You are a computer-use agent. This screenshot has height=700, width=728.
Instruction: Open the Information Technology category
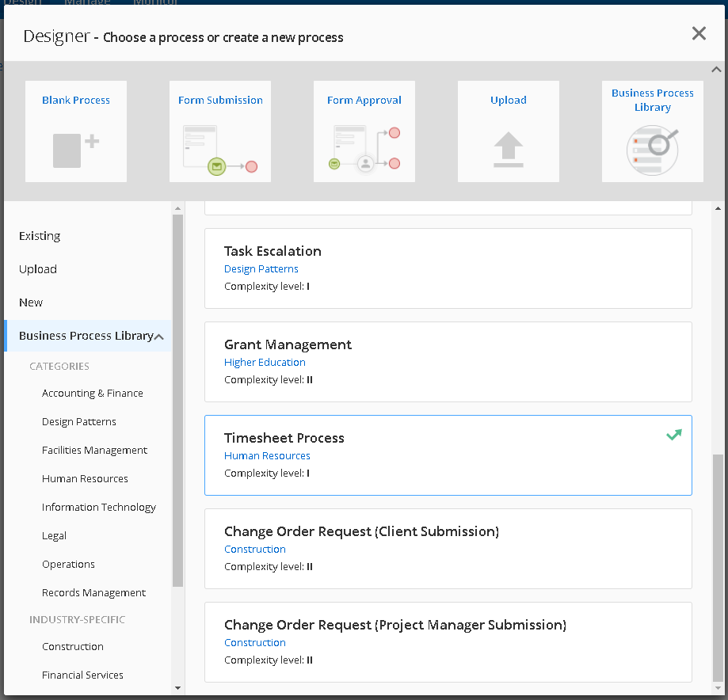[x=98, y=507]
